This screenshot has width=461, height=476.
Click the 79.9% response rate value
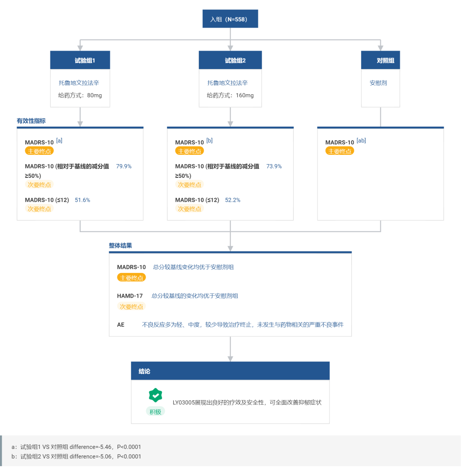(x=124, y=166)
